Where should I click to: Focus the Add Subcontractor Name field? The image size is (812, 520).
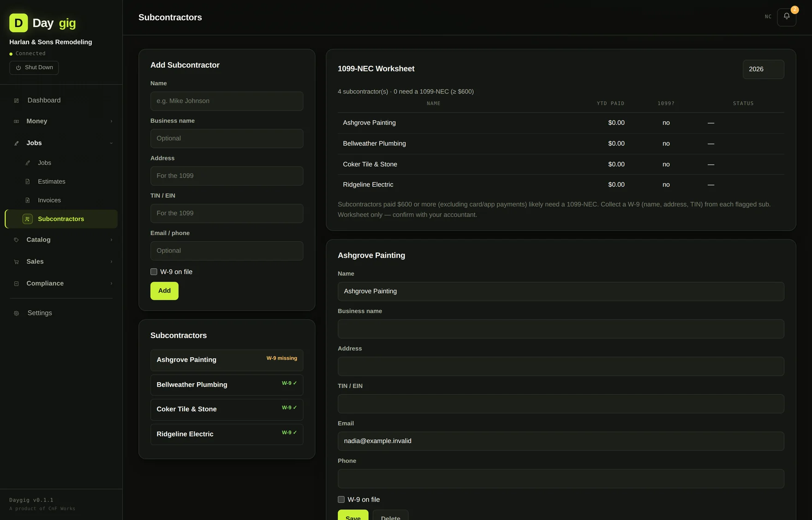pyautogui.click(x=227, y=101)
